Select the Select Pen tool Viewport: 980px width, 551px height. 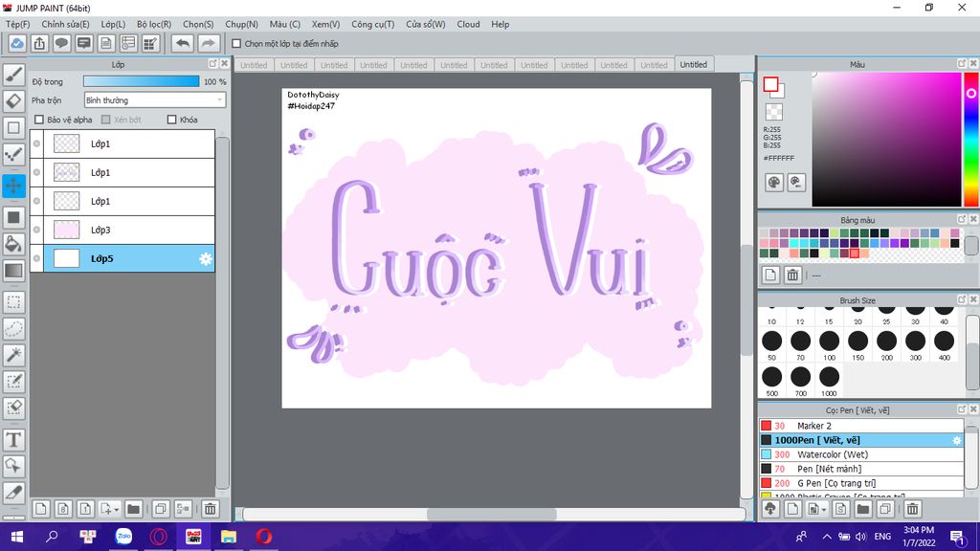point(13,381)
